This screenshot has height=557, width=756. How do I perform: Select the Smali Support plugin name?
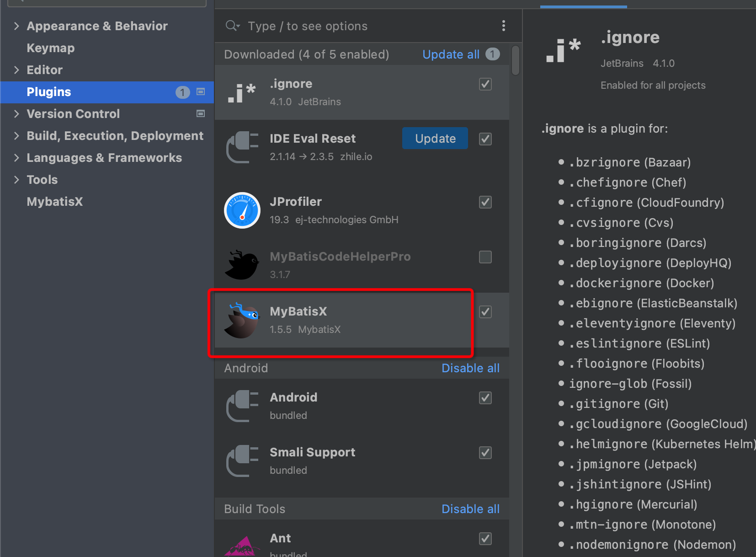click(x=312, y=452)
